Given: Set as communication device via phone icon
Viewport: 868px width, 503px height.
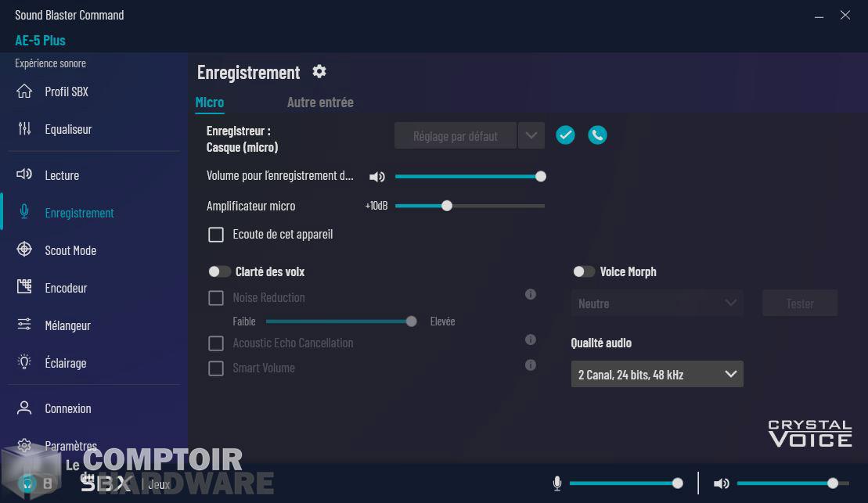Looking at the screenshot, I should (597, 135).
